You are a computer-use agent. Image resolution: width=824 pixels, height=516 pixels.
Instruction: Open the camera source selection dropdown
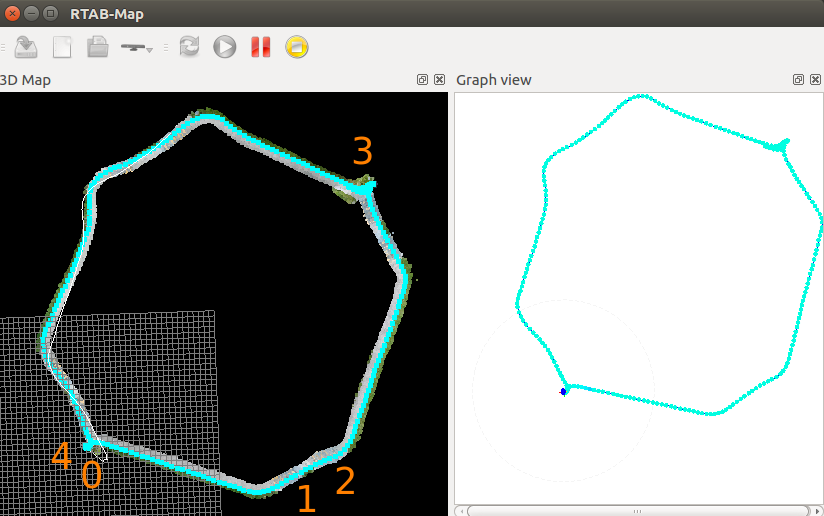click(137, 47)
